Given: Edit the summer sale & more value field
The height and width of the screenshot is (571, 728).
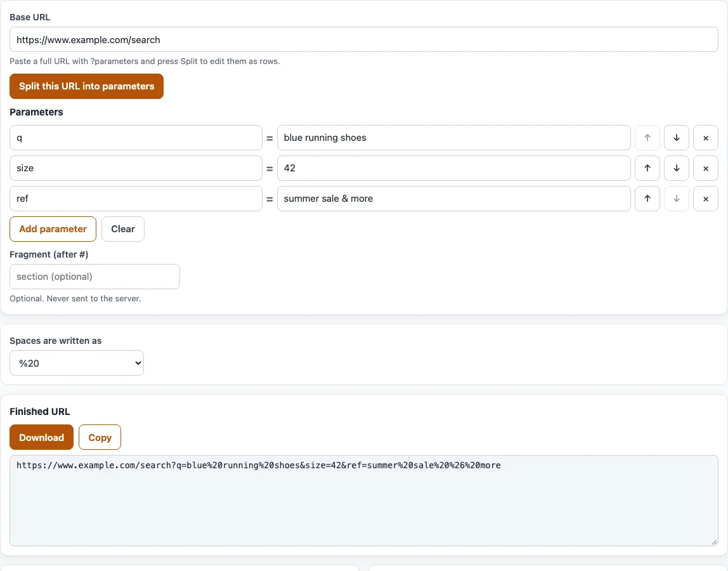Looking at the screenshot, I should pyautogui.click(x=453, y=199).
